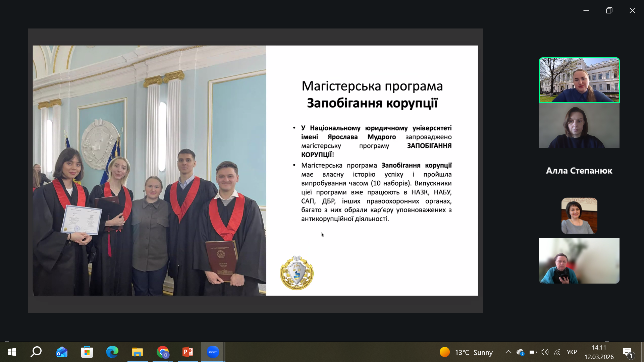Open the clock showing 14:11 12.03.2026
This screenshot has height=362, width=644.
(x=599, y=352)
